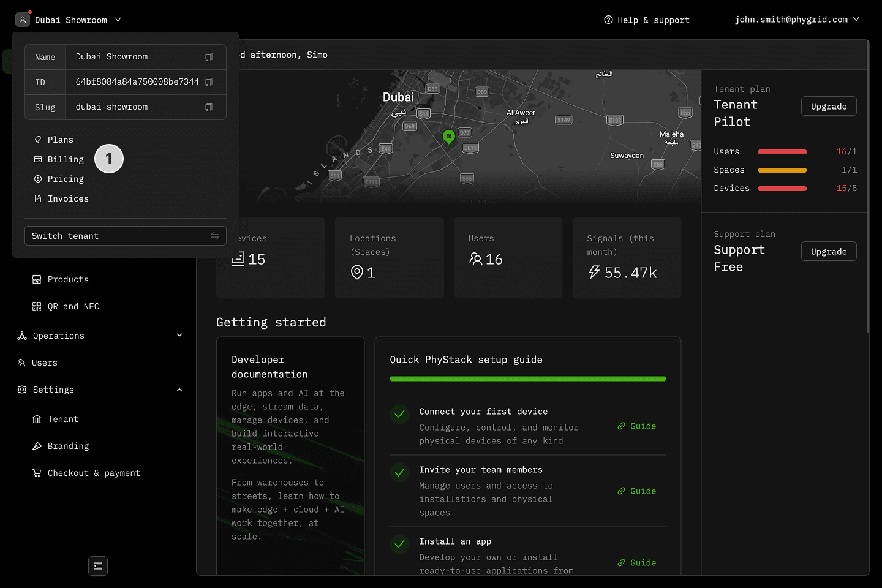Copy the dubai-showroom slug
Image resolution: width=882 pixels, height=588 pixels.
click(x=209, y=107)
